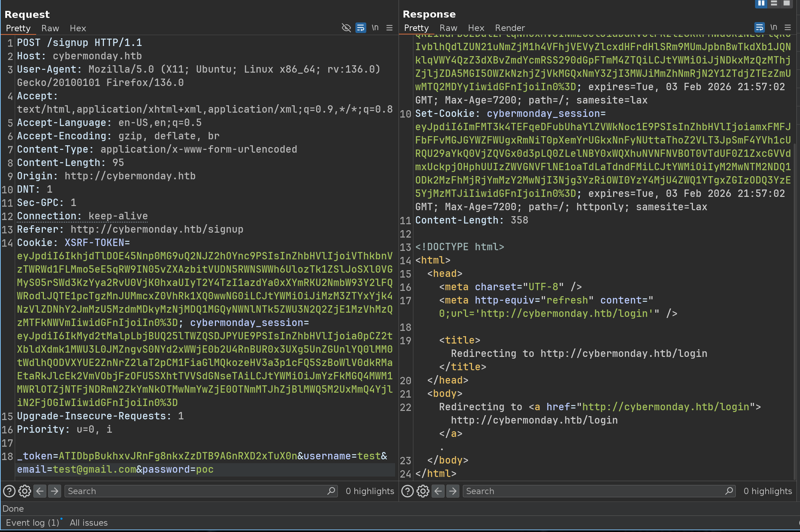Select top-bottom stacked layout icon
The height and width of the screenshot is (532, 800).
tap(774, 4)
